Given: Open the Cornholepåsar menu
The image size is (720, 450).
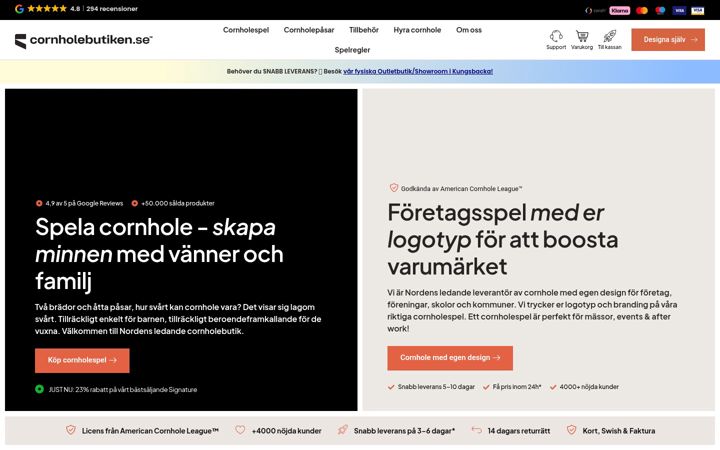Looking at the screenshot, I should tap(309, 30).
